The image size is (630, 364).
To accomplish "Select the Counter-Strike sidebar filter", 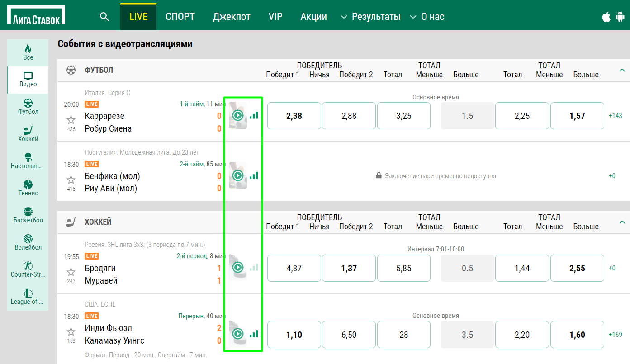I will tap(28, 269).
